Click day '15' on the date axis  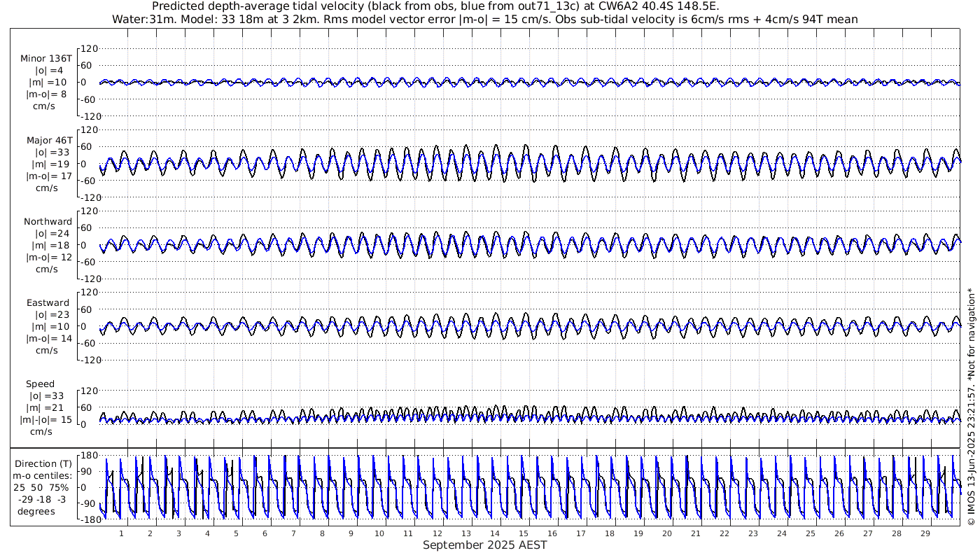coord(523,533)
